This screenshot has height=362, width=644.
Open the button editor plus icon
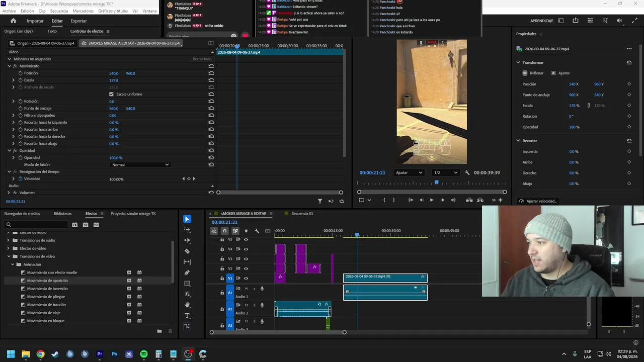pos(500,200)
